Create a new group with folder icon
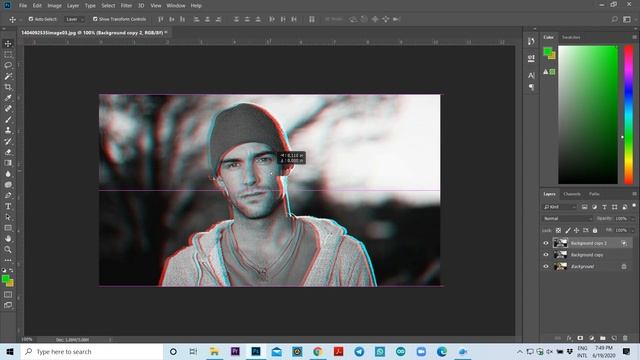The height and width of the screenshot is (360, 640). pos(602,338)
